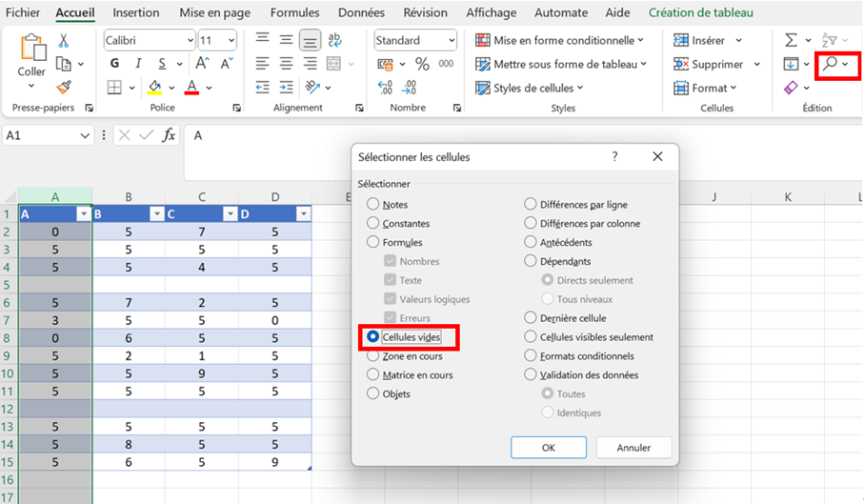The width and height of the screenshot is (864, 504).
Task: Click the format painter brush icon
Action: (x=64, y=87)
